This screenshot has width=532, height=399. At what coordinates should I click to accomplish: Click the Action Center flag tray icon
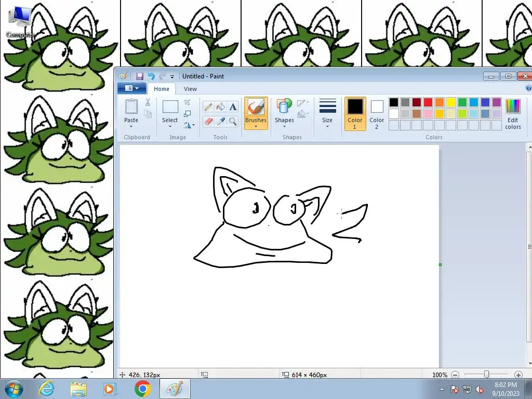[x=455, y=389]
